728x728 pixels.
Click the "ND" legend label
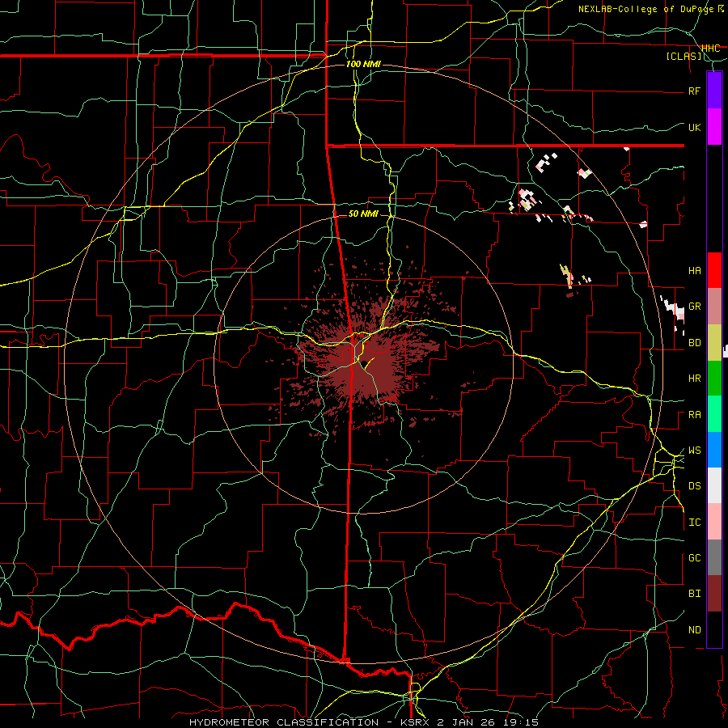click(694, 630)
